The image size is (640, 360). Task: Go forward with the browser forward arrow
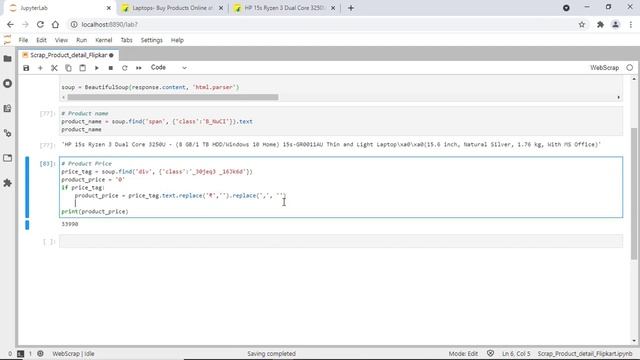point(25,24)
